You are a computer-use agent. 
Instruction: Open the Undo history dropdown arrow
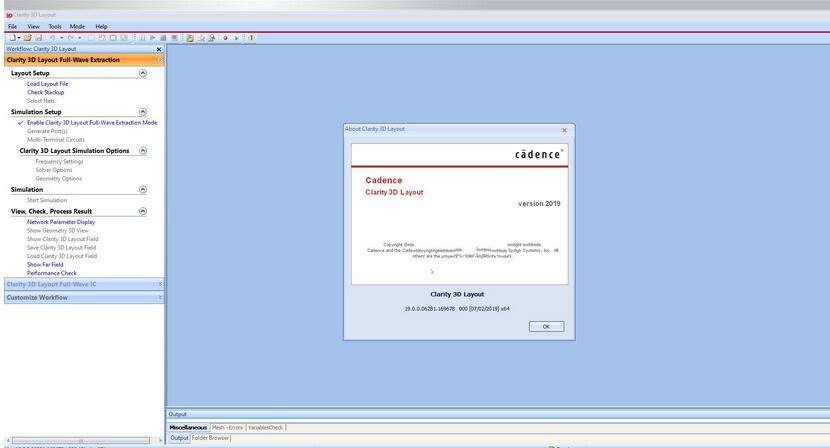pos(61,38)
